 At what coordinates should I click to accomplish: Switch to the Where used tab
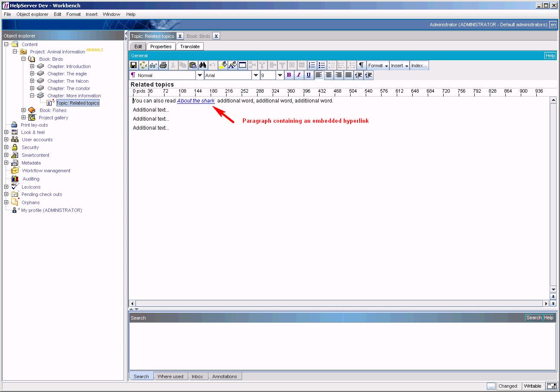[170, 376]
